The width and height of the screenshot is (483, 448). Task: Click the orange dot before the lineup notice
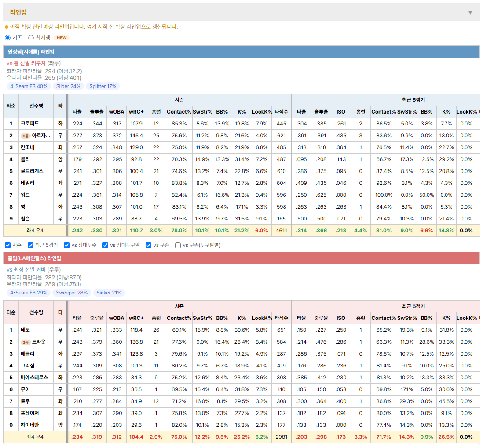(7, 27)
